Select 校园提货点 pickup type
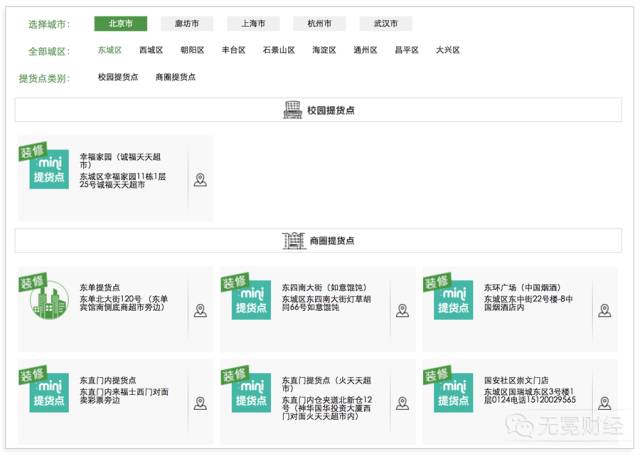 118,77
